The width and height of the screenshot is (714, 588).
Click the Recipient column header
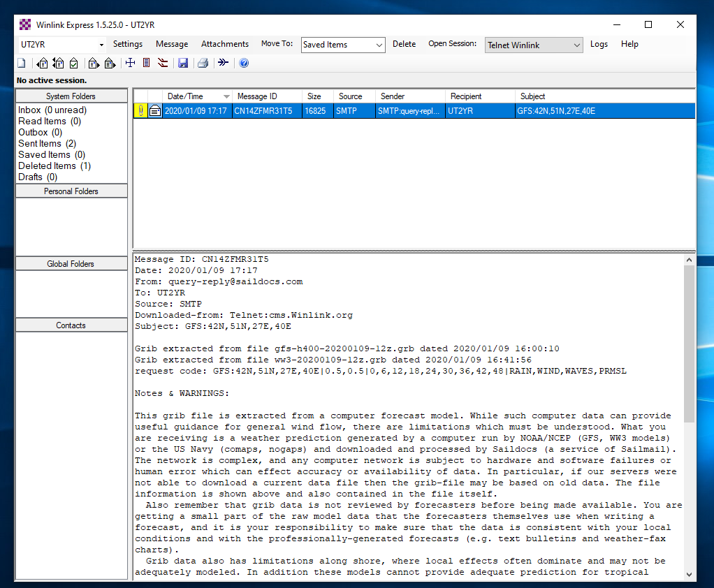pos(481,96)
